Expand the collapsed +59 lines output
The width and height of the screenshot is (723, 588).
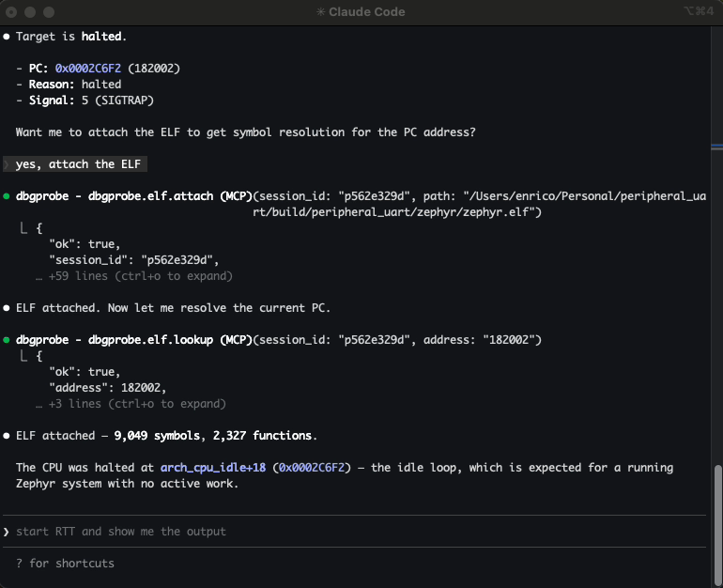[134, 276]
